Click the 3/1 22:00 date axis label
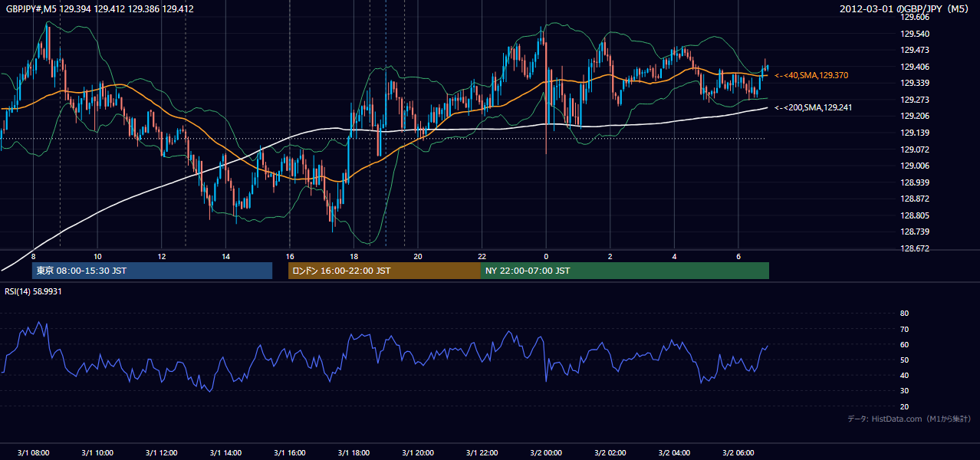This screenshot has height=460, width=980. point(482,452)
